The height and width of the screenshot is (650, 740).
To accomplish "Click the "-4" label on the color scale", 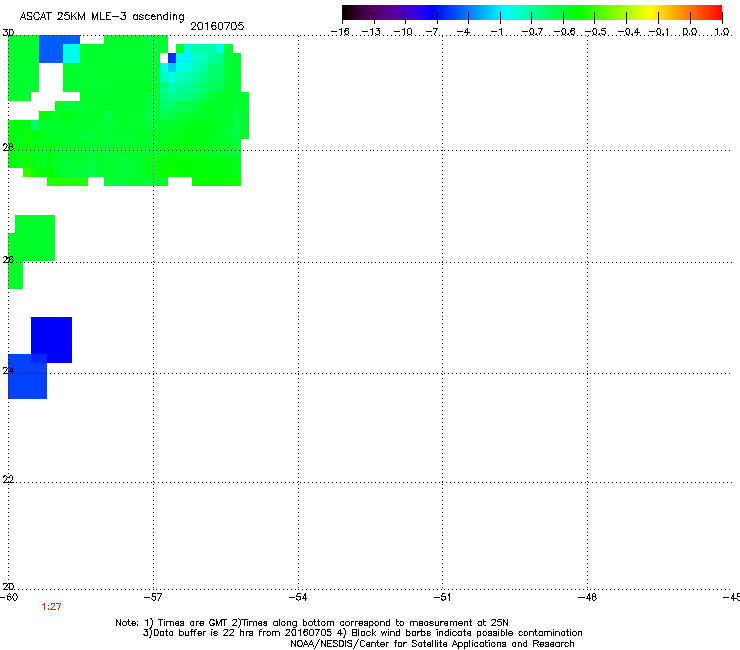I will [463, 32].
